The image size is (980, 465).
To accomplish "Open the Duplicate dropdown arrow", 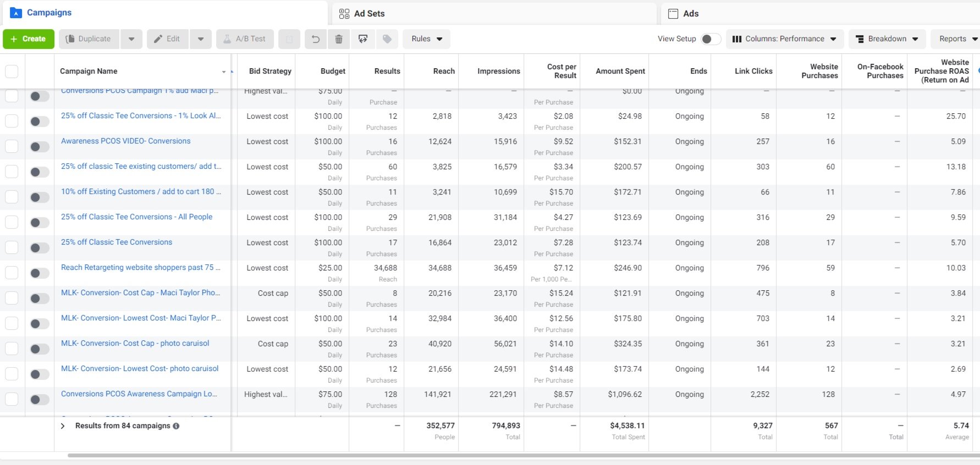I will tap(131, 39).
